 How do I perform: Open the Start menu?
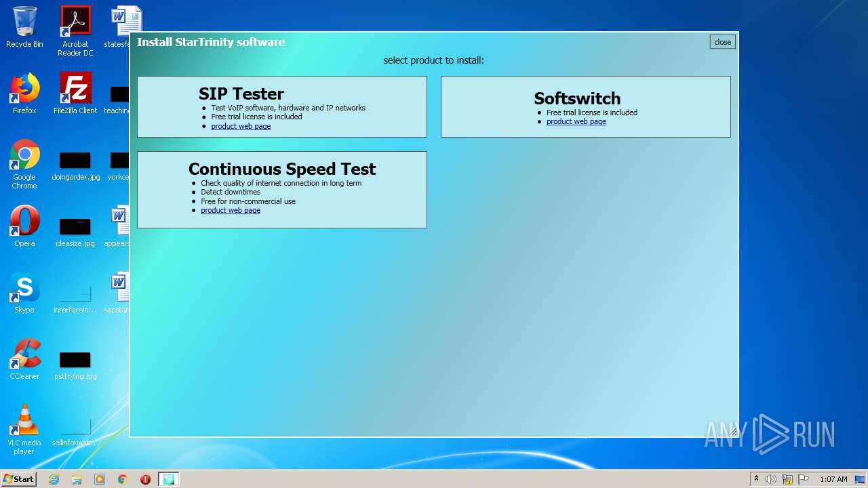tap(19, 479)
